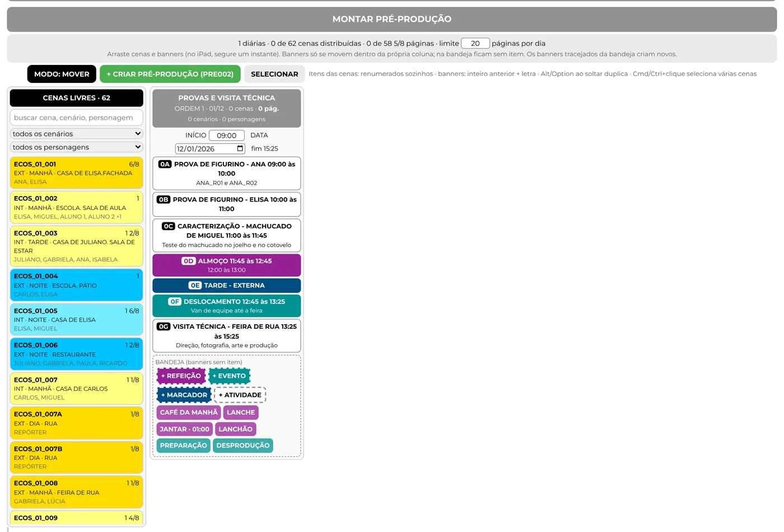Image resolution: width=784 pixels, height=532 pixels.
Task: Click the LANCHÃO tray banner
Action: click(235, 429)
